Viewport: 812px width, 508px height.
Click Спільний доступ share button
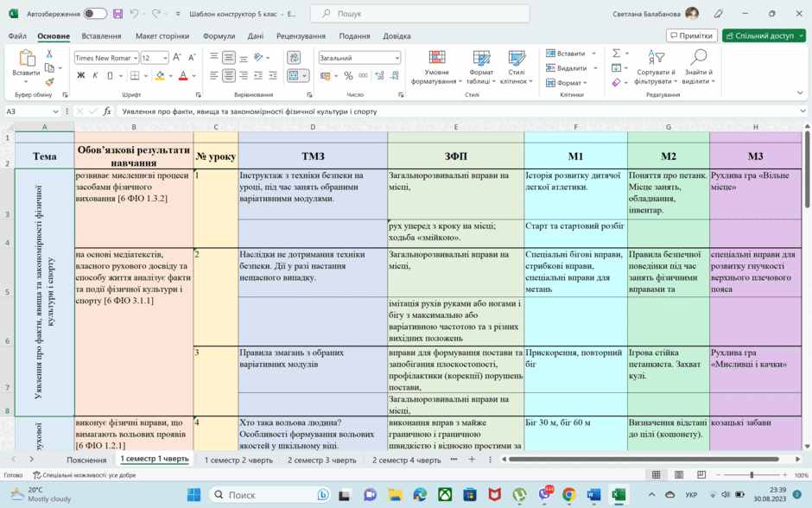point(764,35)
